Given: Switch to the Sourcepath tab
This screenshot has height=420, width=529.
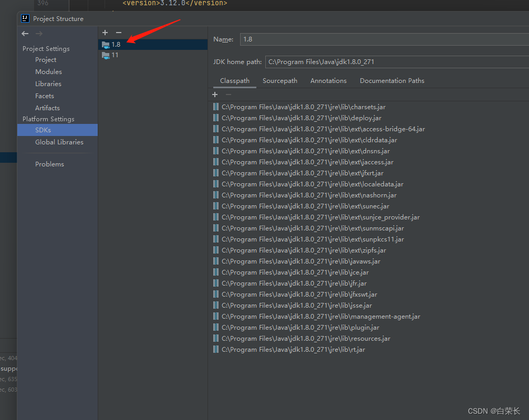Looking at the screenshot, I should click(x=280, y=80).
